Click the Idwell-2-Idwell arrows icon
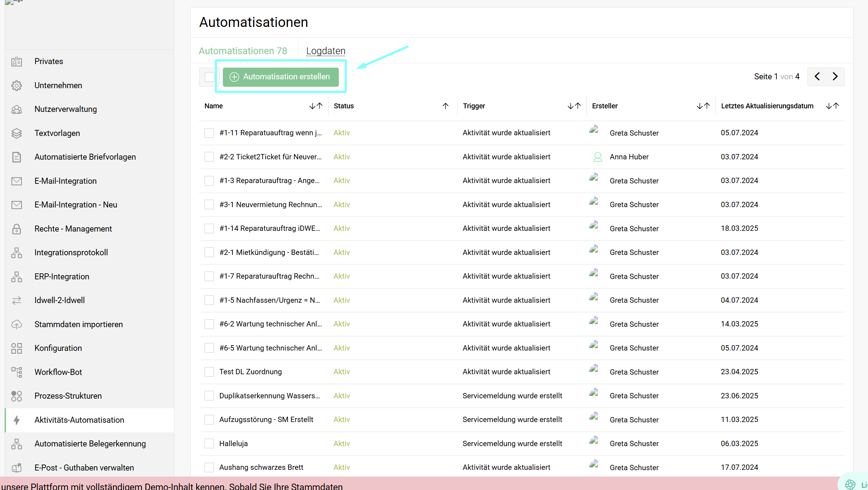 (x=17, y=301)
